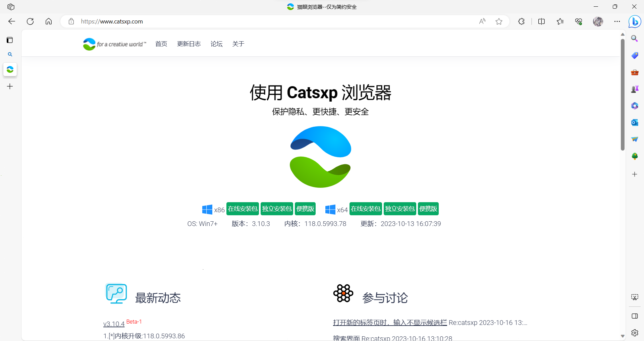Screen dimensions: 644x341
Task: Open the v3.10.4 release link
Action: tap(114, 324)
